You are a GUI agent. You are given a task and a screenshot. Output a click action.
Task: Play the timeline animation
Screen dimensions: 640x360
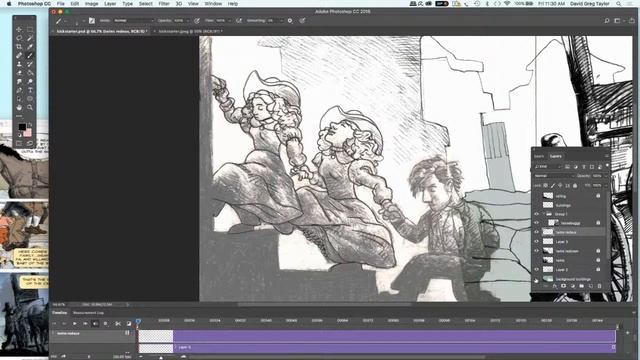click(x=75, y=324)
